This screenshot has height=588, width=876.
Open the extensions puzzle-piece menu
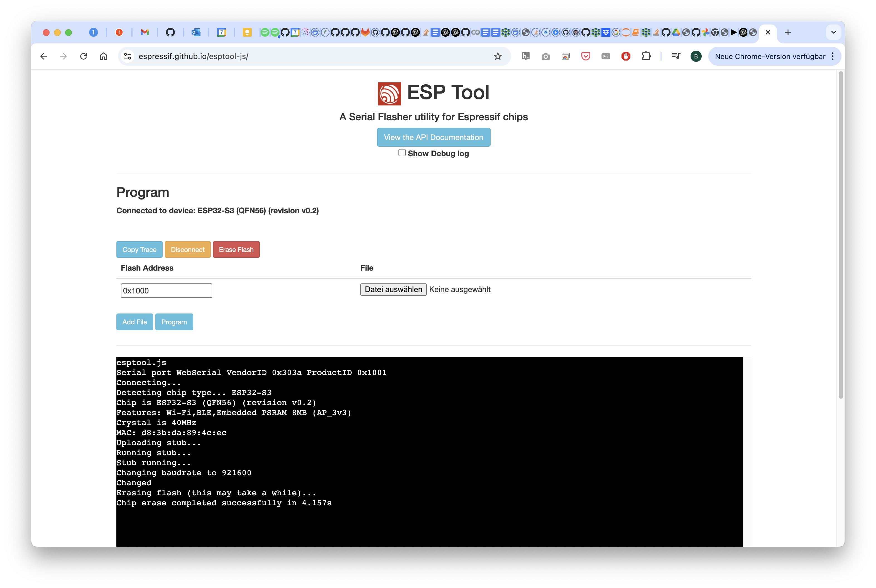646,56
